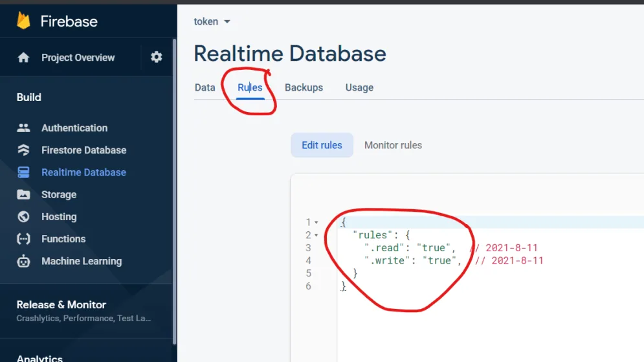Open the Usage tab
The width and height of the screenshot is (644, 362).
(x=359, y=87)
